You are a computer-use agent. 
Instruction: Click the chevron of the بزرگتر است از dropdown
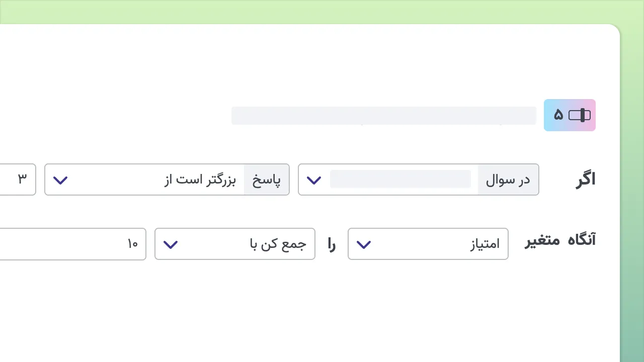point(60,179)
